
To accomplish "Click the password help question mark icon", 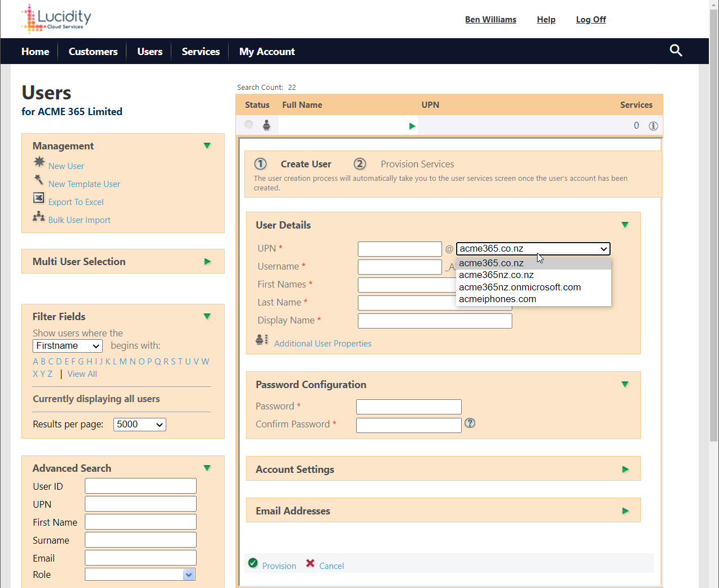I will point(470,423).
